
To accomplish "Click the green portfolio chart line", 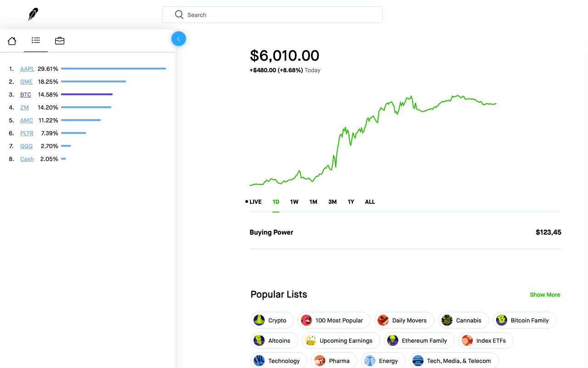I will click(373, 140).
